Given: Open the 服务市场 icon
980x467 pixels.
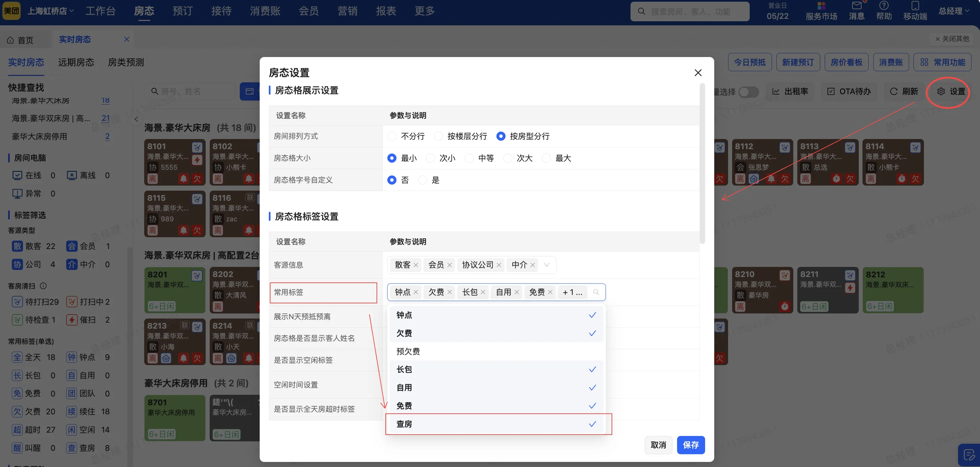Looking at the screenshot, I should pyautogui.click(x=821, y=6).
